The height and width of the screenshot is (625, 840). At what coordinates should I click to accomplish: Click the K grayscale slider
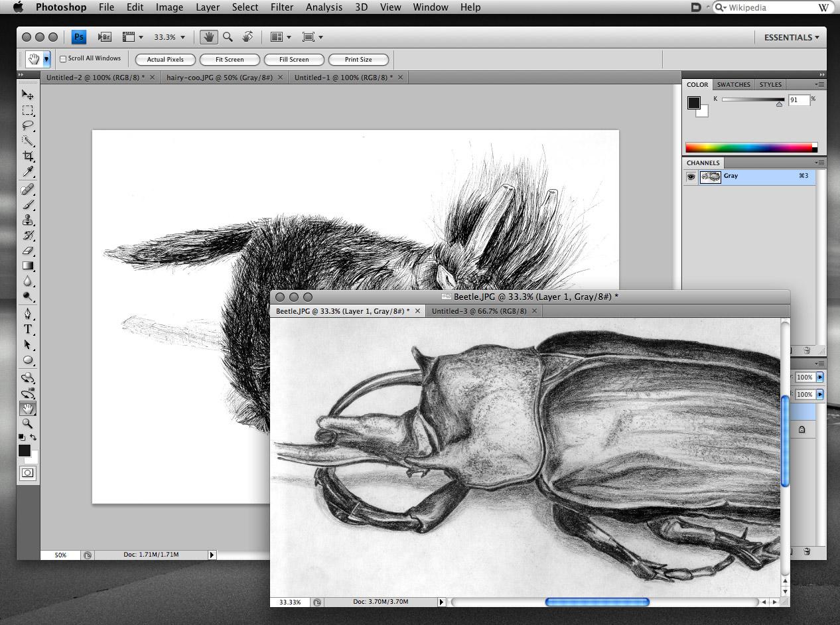(752, 100)
